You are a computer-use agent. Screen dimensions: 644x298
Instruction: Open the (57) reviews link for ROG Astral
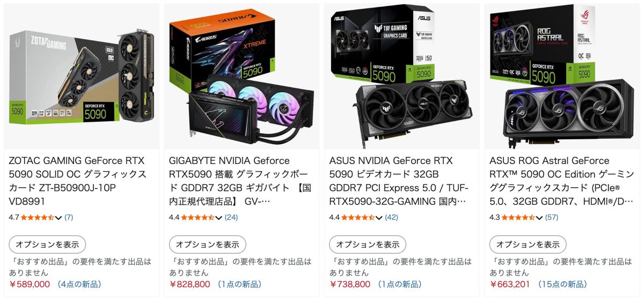pos(552,218)
